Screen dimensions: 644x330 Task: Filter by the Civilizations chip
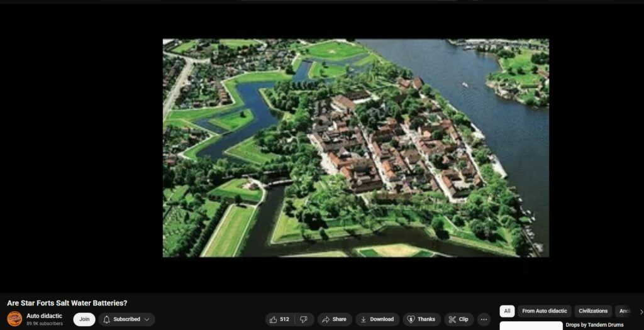point(593,311)
